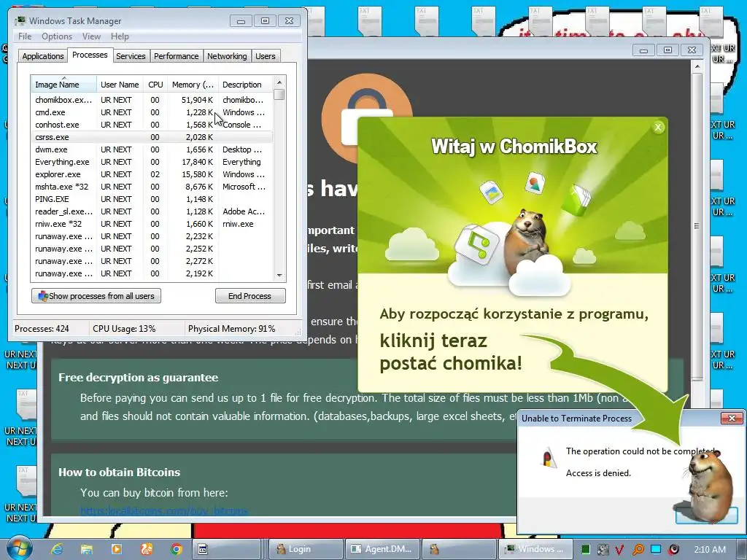This screenshot has height=560, width=747.
Task: Click the orange padlock icon on the ransom page
Action: [x=367, y=119]
